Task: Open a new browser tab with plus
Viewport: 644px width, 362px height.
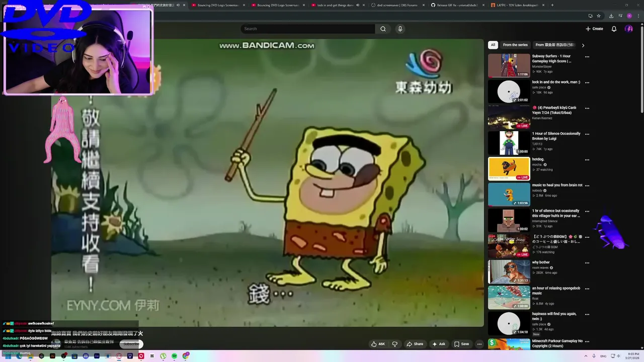Action: [x=552, y=5]
